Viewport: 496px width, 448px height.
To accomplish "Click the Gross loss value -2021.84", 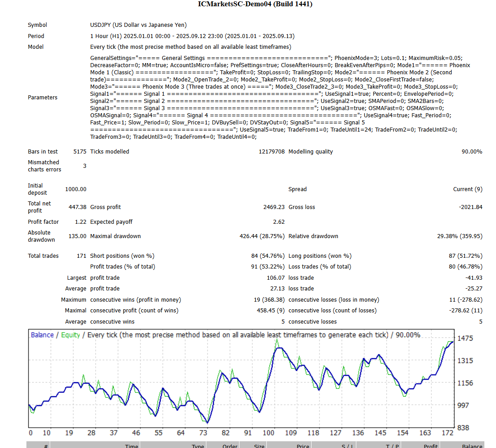I will click(470, 207).
